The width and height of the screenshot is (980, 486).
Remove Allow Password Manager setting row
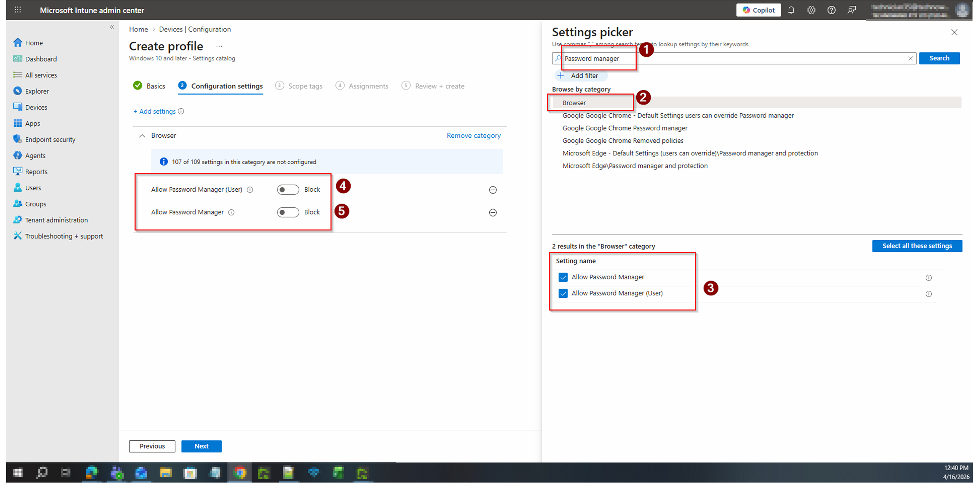pyautogui.click(x=493, y=212)
